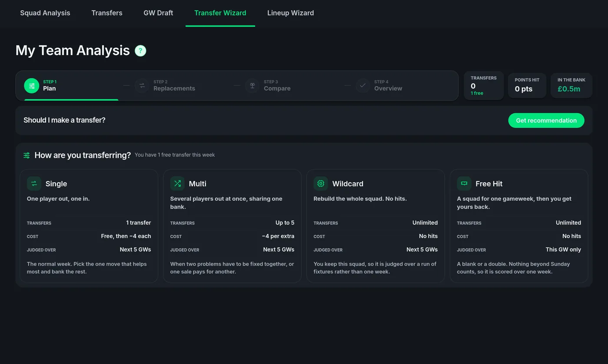The image size is (608, 364).
Task: Open the Lineup Wizard tab
Action: tap(291, 13)
